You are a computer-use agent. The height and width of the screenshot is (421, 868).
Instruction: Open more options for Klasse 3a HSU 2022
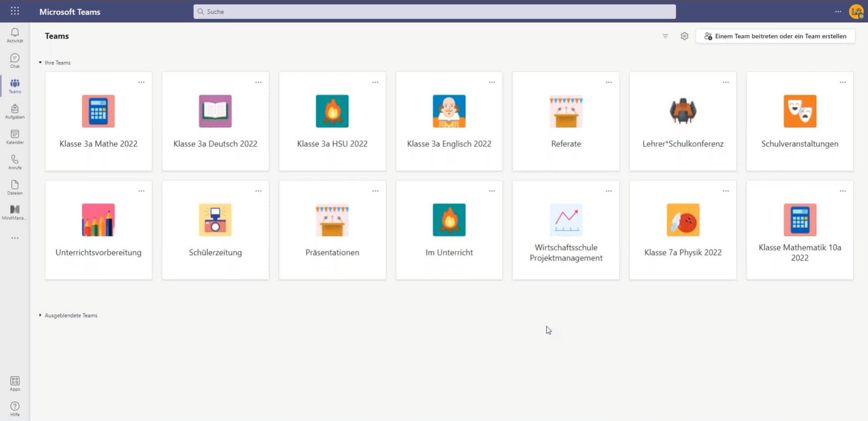[x=375, y=82]
